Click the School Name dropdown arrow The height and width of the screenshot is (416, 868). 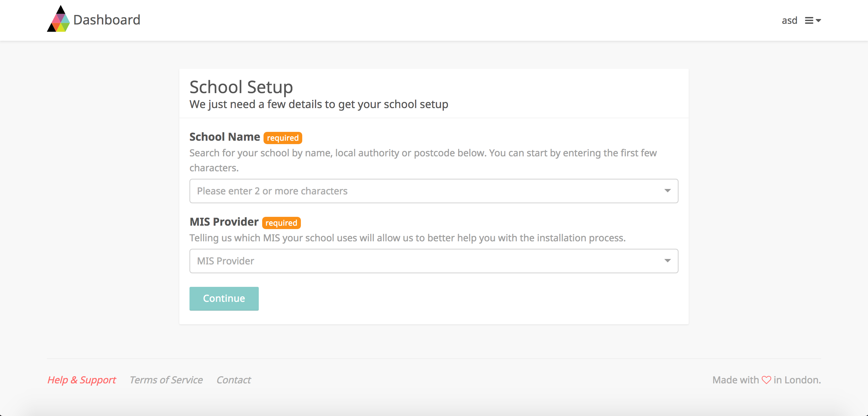(667, 191)
